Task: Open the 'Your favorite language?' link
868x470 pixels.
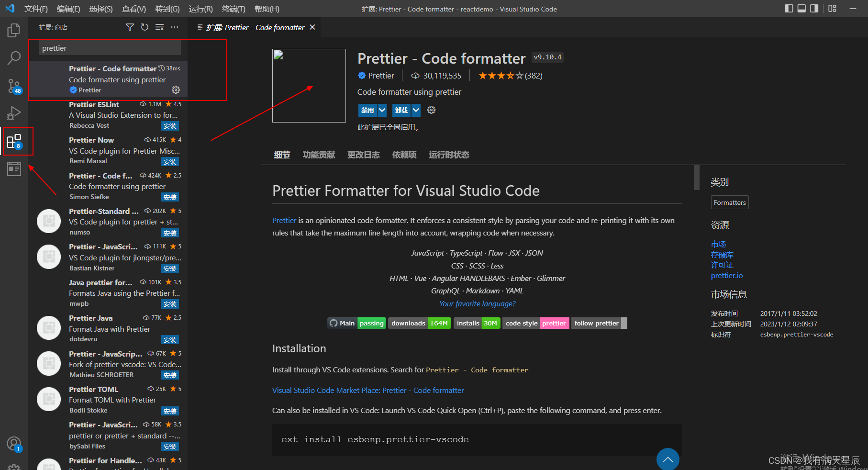Action: tap(478, 304)
